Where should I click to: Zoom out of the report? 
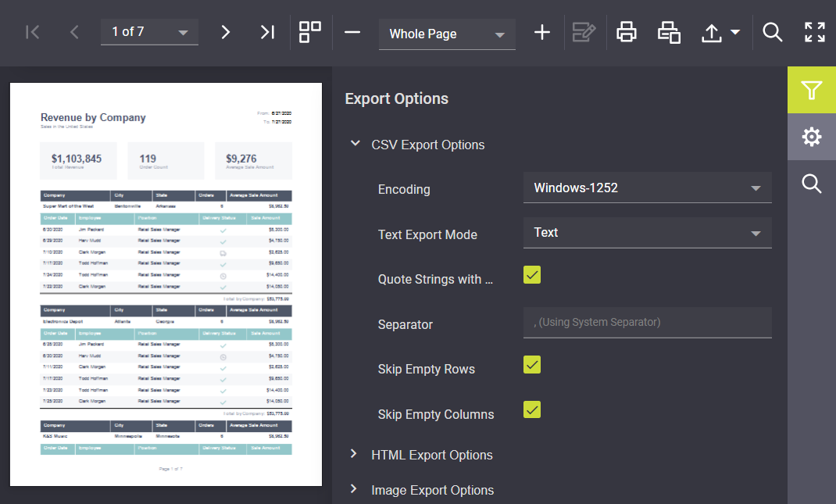click(352, 33)
